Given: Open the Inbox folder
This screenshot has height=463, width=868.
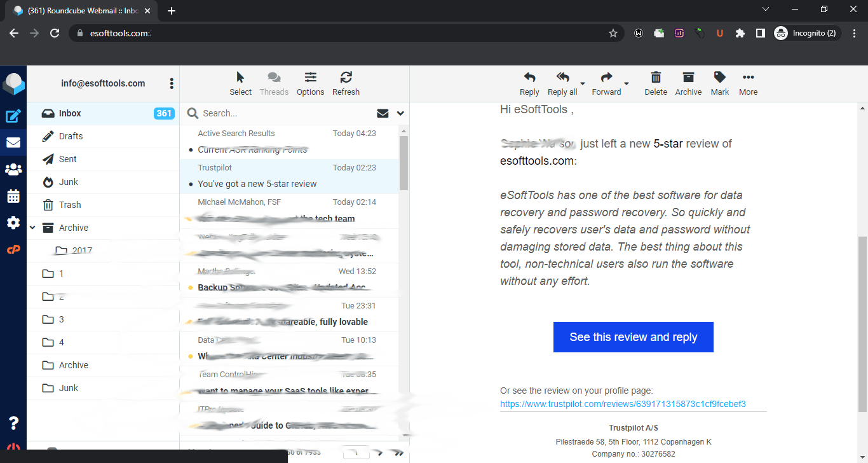Looking at the screenshot, I should tap(103, 113).
